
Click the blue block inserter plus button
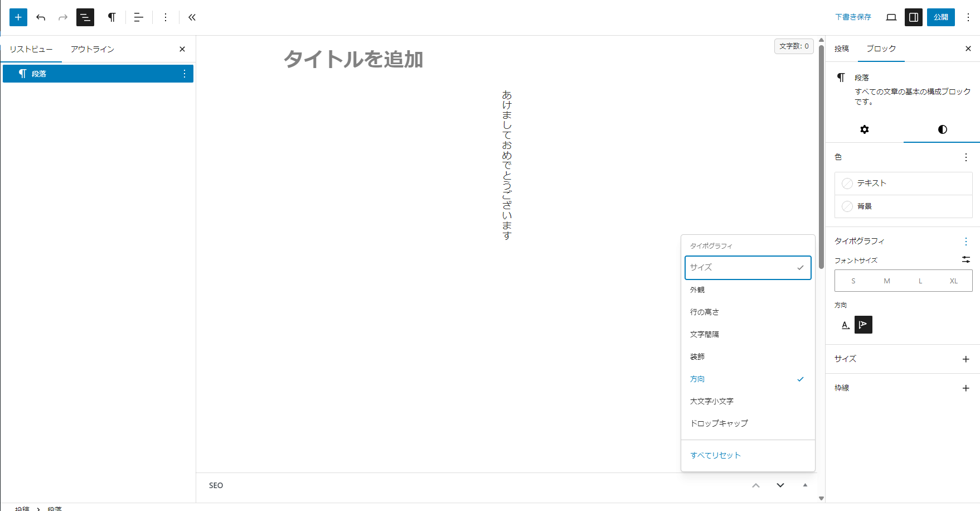pos(18,17)
